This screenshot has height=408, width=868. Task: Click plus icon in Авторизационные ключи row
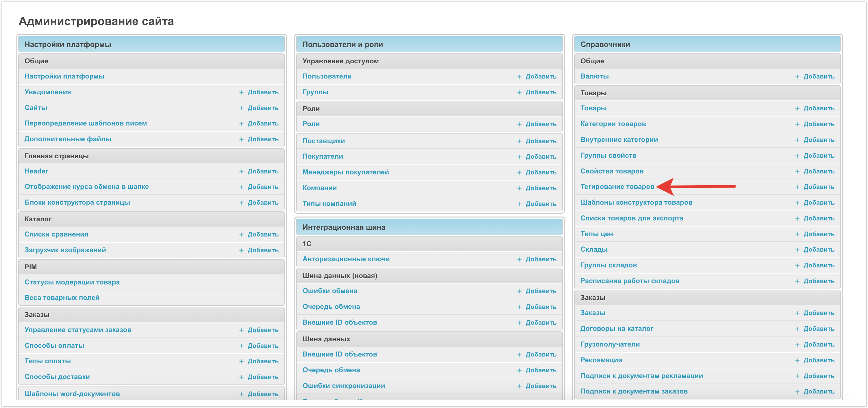click(x=519, y=259)
